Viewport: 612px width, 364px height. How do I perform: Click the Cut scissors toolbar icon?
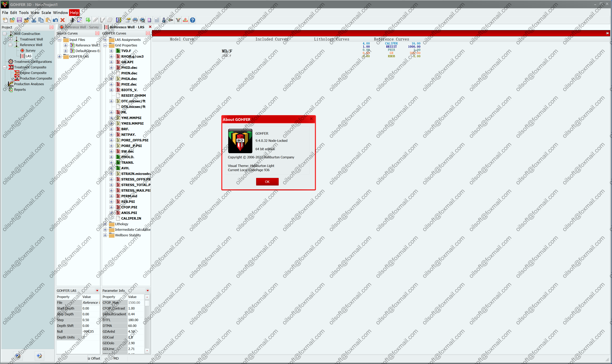point(34,20)
